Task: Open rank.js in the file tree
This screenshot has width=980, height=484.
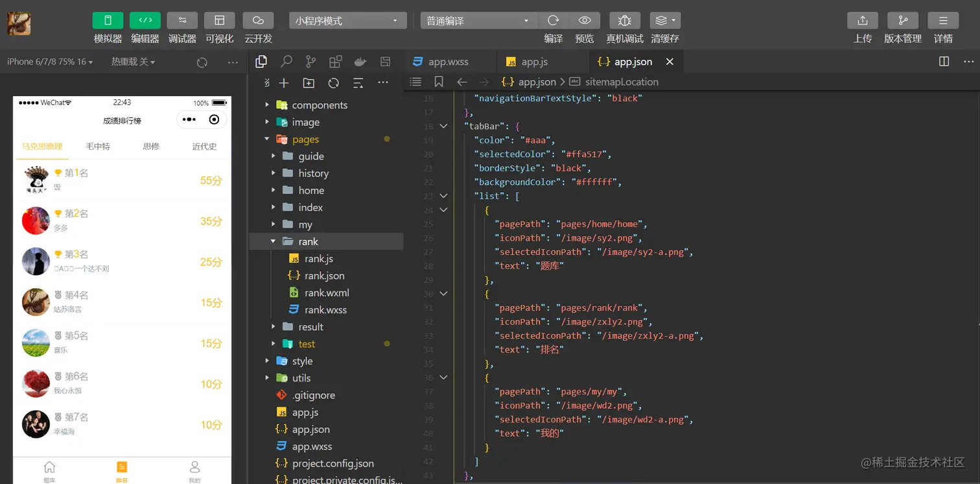Action: coord(326,258)
